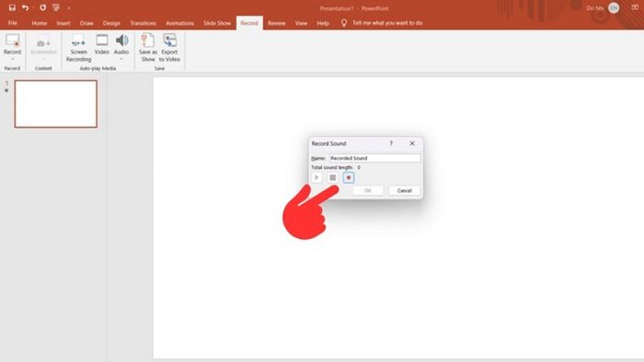Click the ribbon display options icon

click(635, 7)
